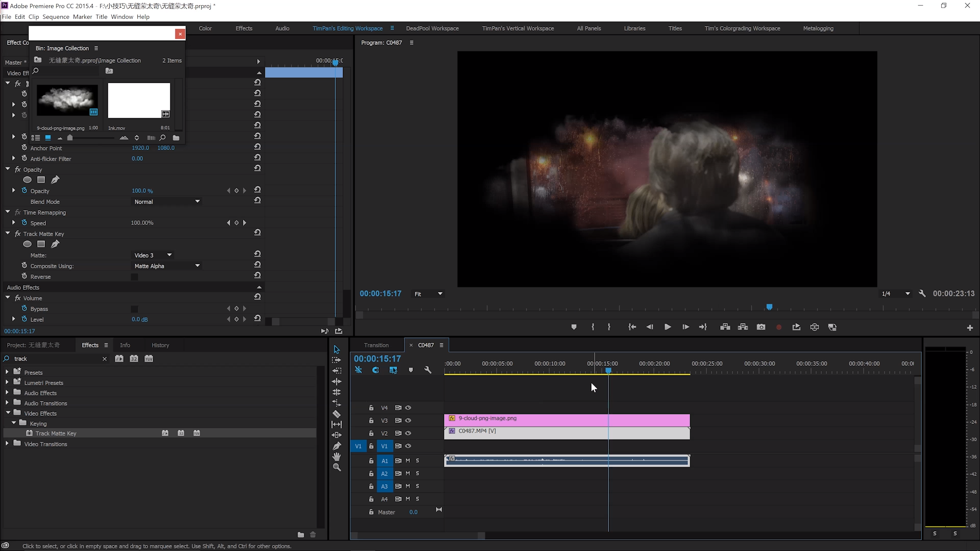Reset the Anchor Point parameter

tap(257, 147)
